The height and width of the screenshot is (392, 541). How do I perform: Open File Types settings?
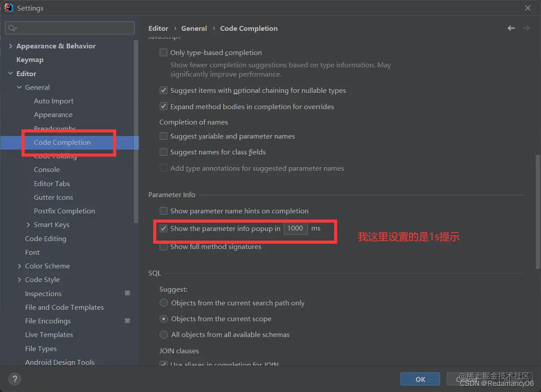coord(41,348)
